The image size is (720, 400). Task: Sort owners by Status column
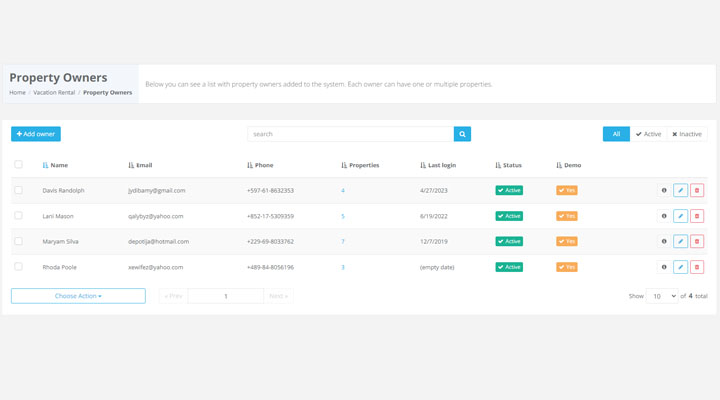point(508,165)
